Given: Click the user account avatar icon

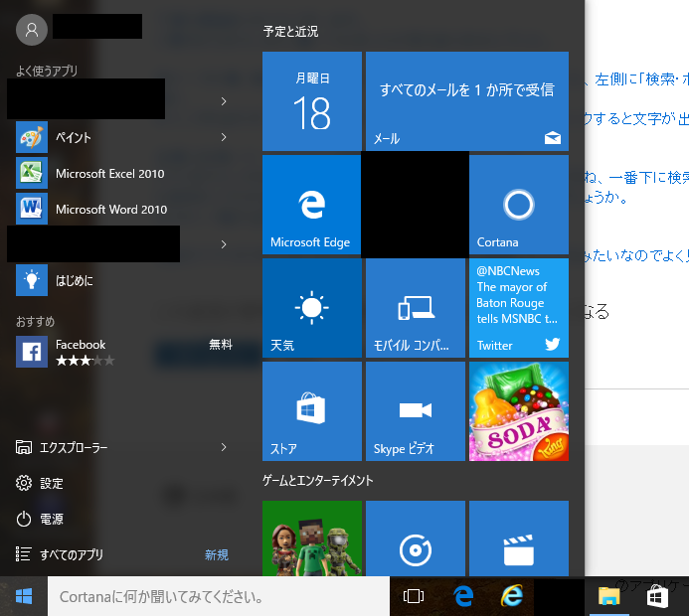Looking at the screenshot, I should (32, 30).
